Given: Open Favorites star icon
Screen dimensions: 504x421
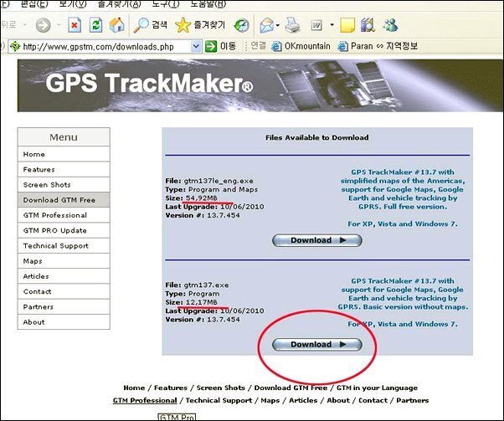Looking at the screenshot, I should 200,25.
